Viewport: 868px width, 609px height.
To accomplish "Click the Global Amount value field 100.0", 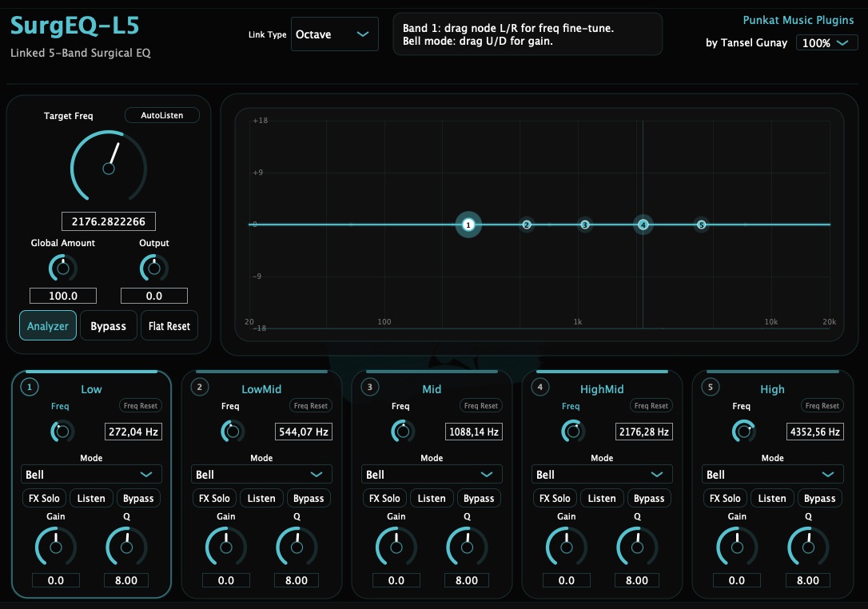I will click(63, 296).
